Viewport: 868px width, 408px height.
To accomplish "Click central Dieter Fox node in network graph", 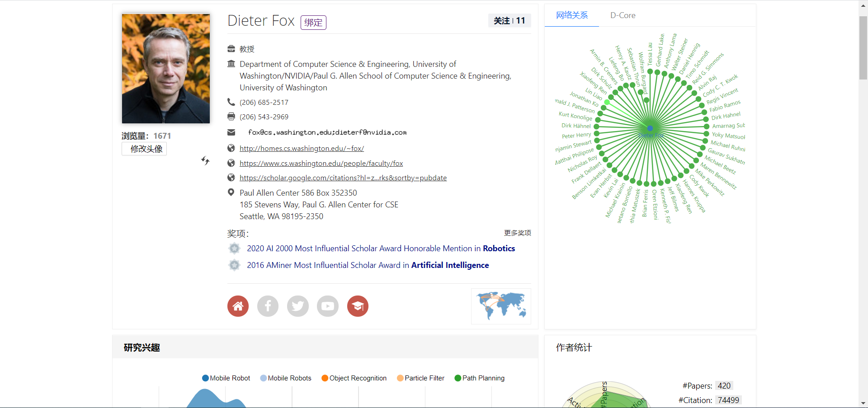I will (x=650, y=129).
